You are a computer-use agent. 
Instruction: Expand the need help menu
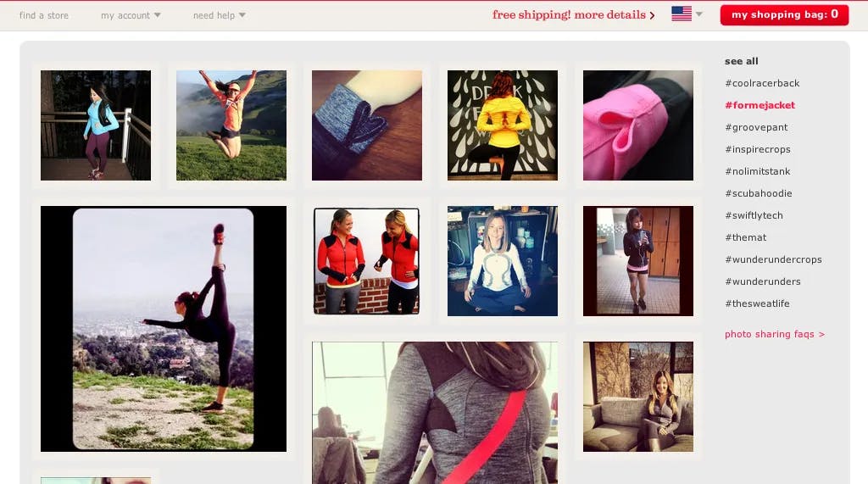(x=220, y=15)
